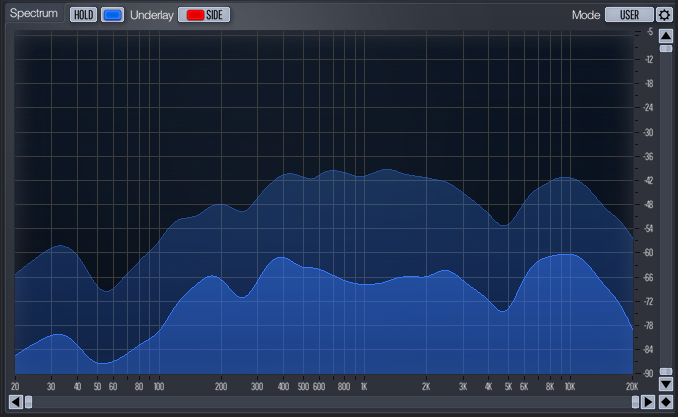The height and width of the screenshot is (417, 678).
Task: Click the diamond zoom reset icon
Action: pos(665,402)
